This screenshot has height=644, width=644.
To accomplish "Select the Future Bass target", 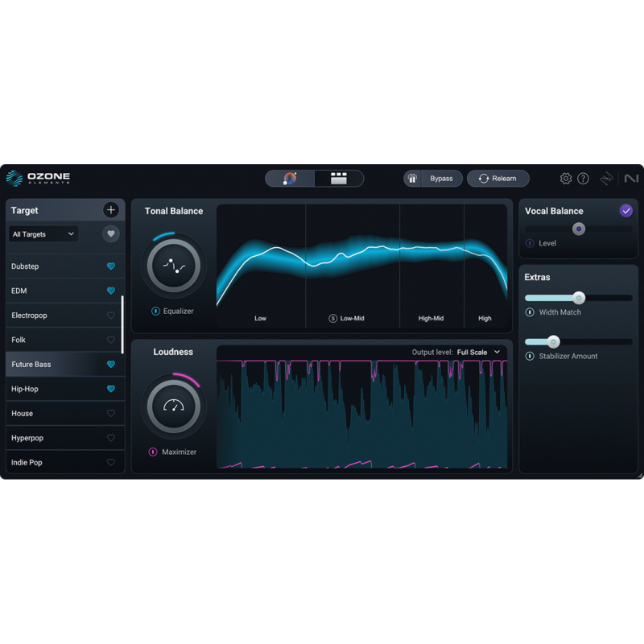I will [65, 365].
